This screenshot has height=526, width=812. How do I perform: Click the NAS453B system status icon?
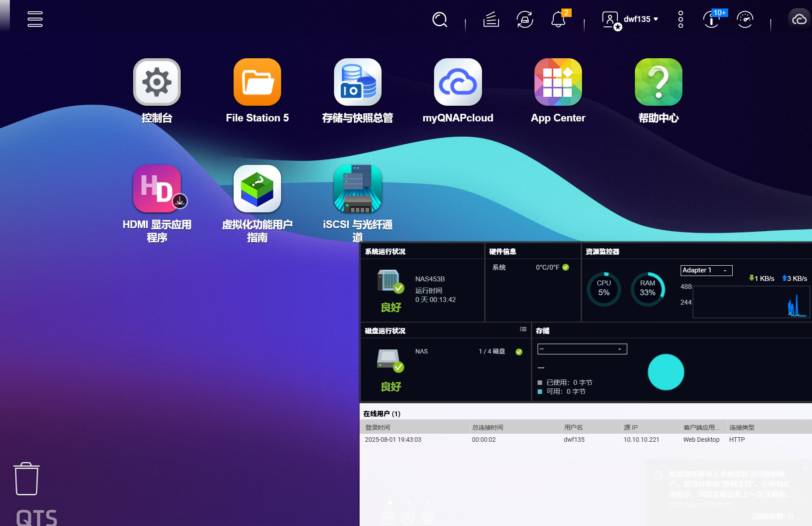[x=391, y=281]
